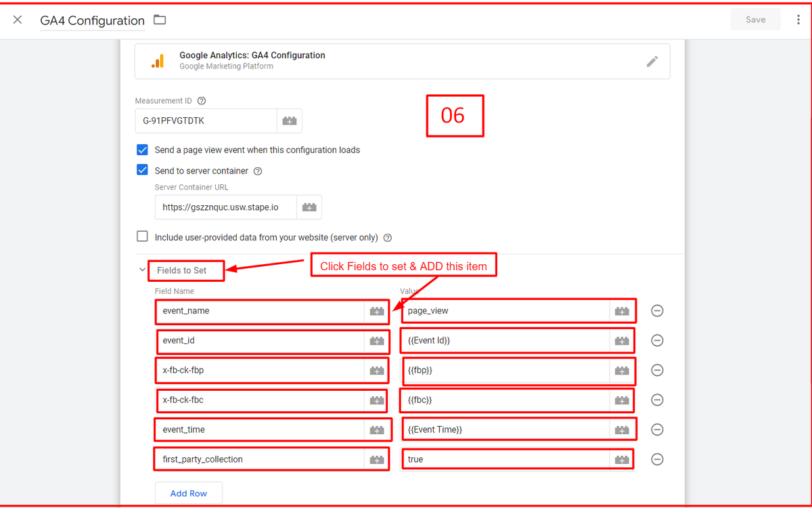The height and width of the screenshot is (508, 812).
Task: Remove the event_time row
Action: pos(657,430)
